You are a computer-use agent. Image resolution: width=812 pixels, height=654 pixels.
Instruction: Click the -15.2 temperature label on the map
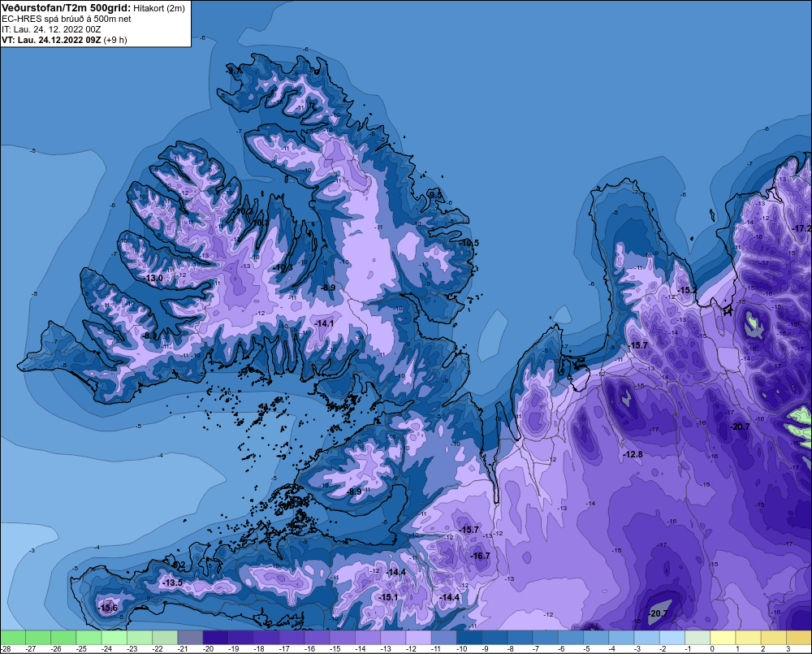point(688,290)
